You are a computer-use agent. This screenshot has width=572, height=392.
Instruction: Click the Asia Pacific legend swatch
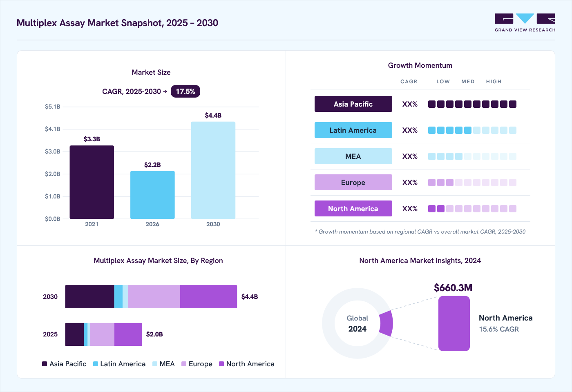click(x=45, y=364)
